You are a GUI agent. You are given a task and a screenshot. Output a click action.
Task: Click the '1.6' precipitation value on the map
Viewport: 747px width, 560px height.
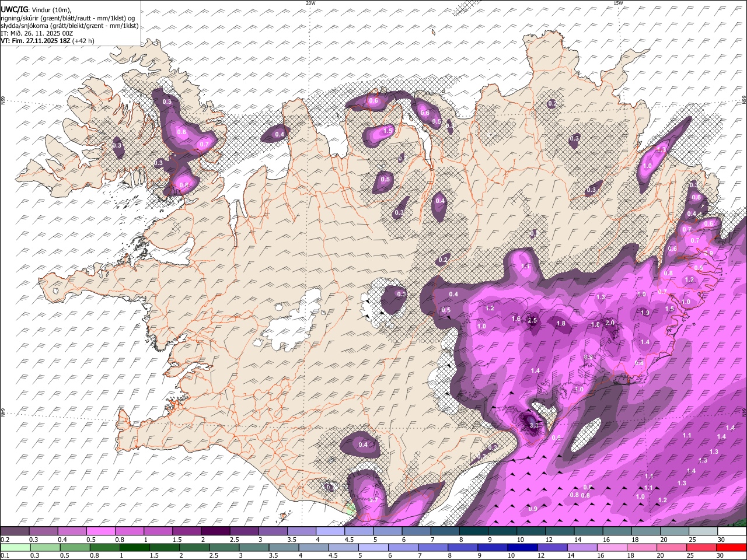(x=516, y=319)
